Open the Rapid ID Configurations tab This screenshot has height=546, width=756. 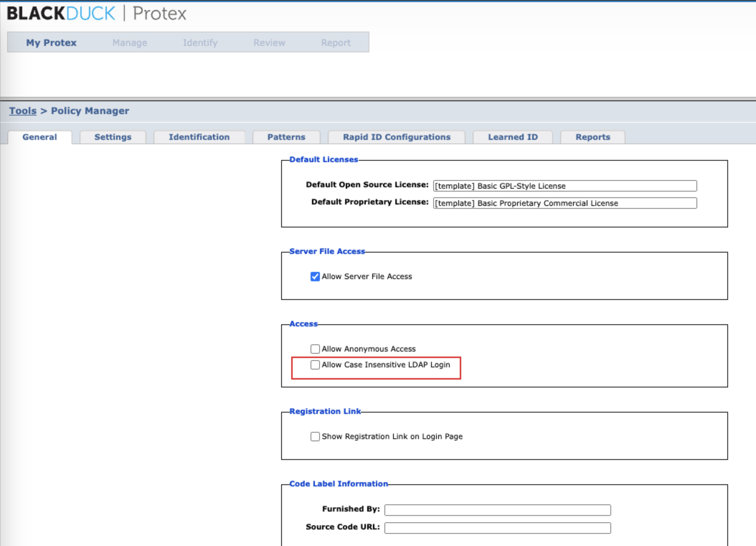(x=397, y=137)
